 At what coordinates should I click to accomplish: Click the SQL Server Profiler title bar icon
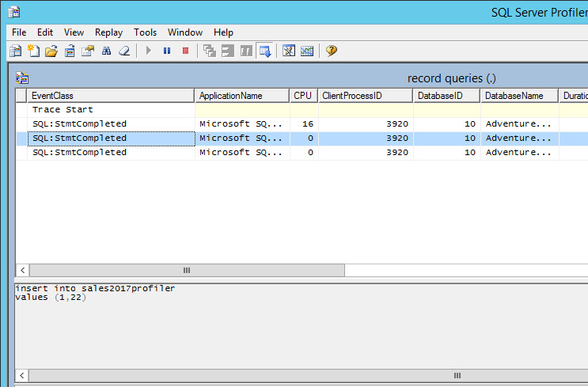(x=14, y=13)
